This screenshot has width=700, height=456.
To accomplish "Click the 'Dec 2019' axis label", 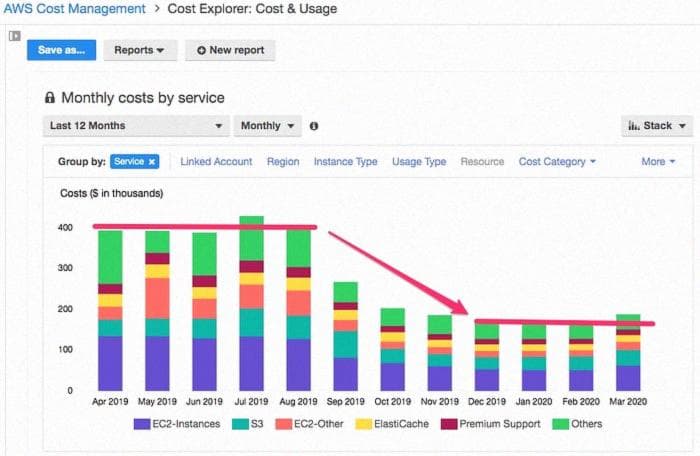I will (x=487, y=402).
